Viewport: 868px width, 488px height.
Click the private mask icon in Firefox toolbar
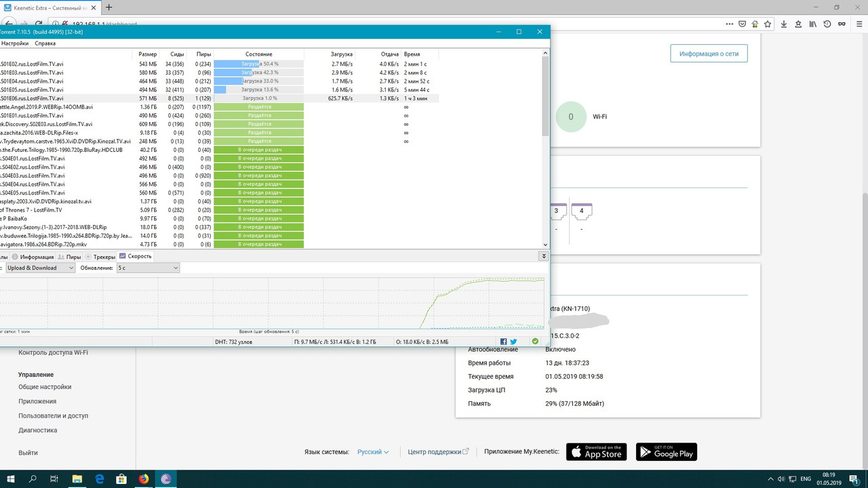841,24
